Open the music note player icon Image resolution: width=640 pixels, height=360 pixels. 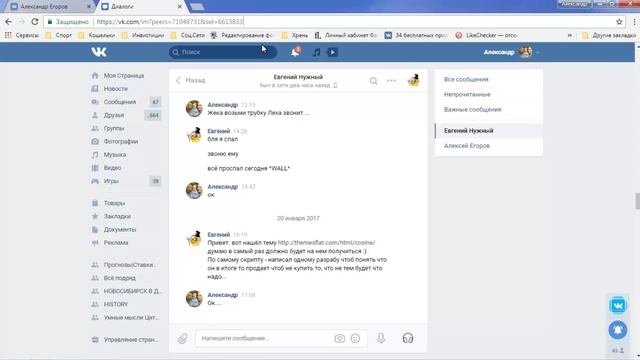point(316,52)
